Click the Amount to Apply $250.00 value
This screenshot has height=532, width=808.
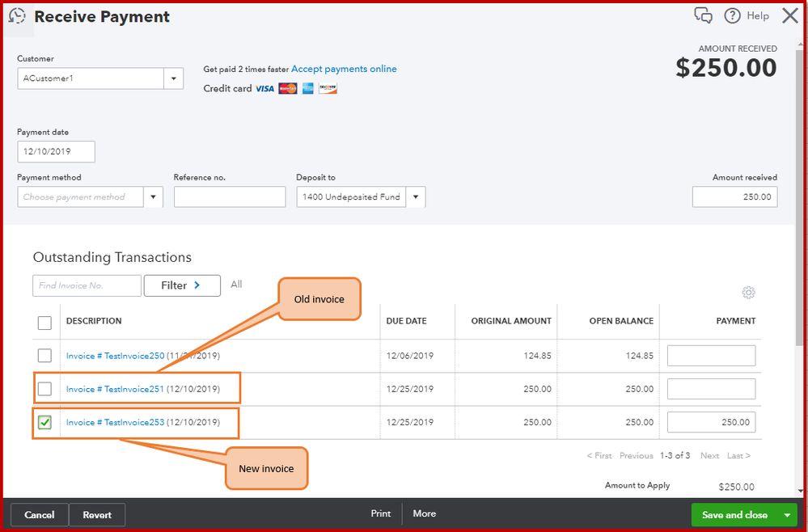[x=736, y=487]
